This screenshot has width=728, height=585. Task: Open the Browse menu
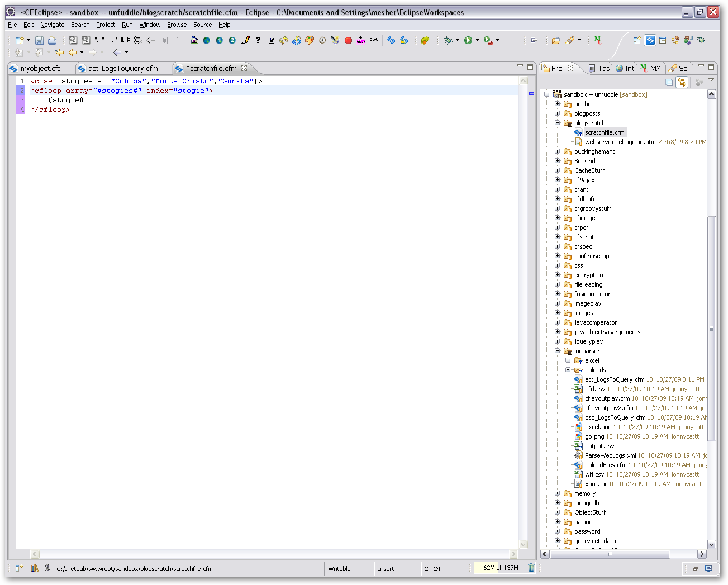pyautogui.click(x=177, y=25)
